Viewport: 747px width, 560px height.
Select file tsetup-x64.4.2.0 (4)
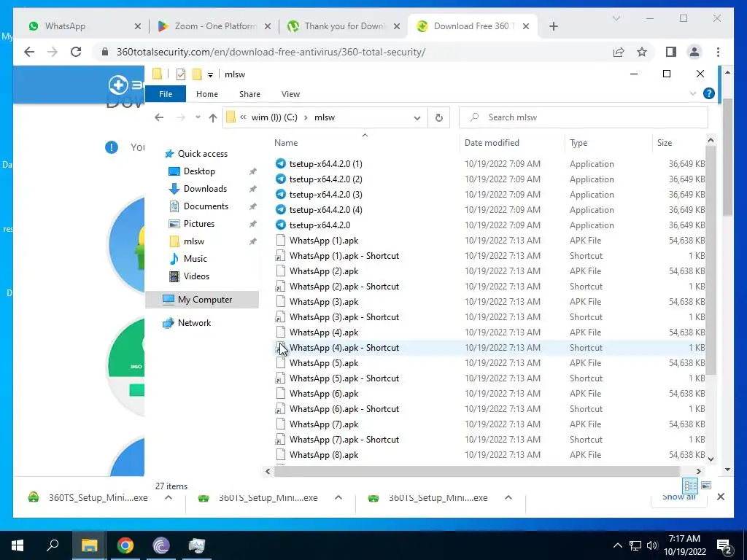(x=325, y=209)
